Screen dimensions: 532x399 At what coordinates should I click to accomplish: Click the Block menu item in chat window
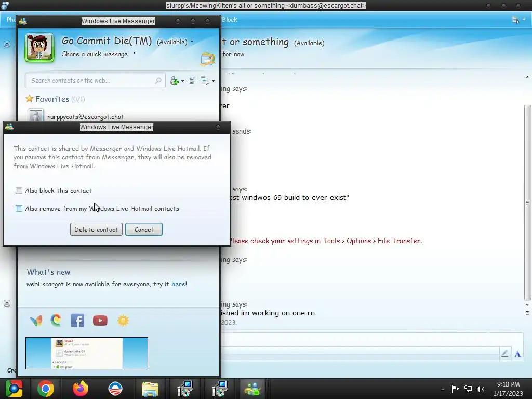point(230,20)
